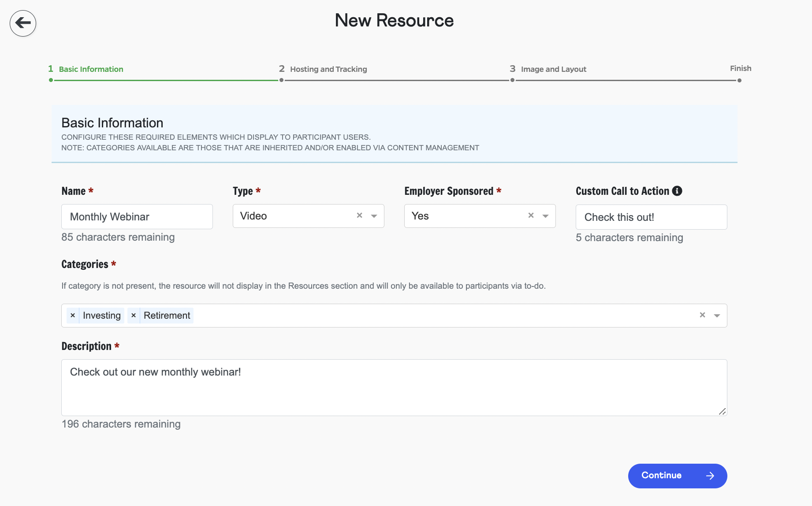Image resolution: width=812 pixels, height=506 pixels.
Task: Open the Type dropdown arrow
Action: (374, 216)
